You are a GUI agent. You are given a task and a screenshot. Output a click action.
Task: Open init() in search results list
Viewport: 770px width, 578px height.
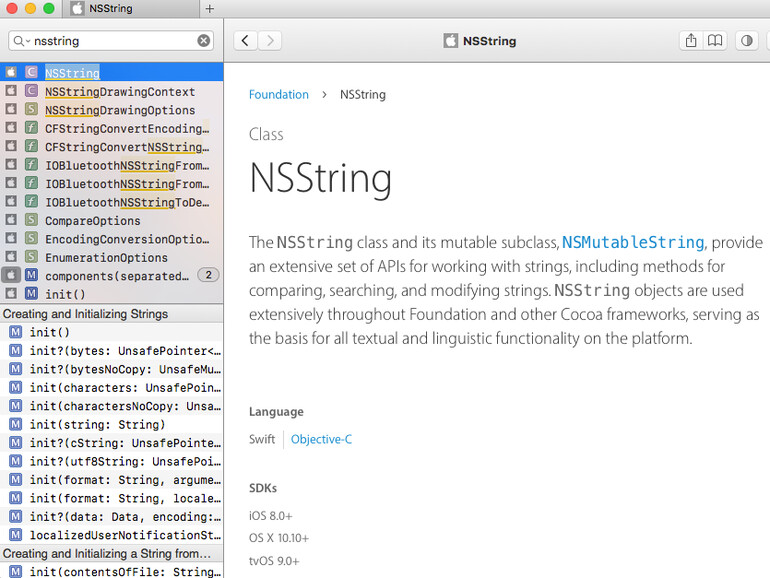tap(111, 294)
